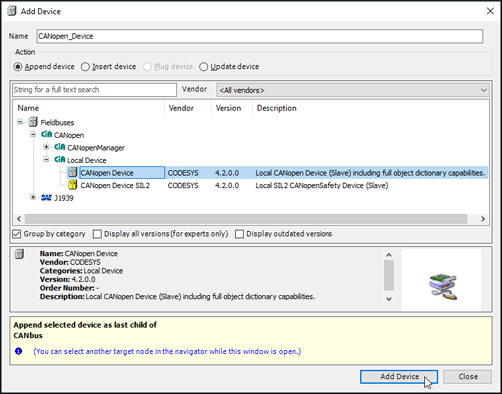Click the horizontal scrollbar thumb of device list

[246, 219]
